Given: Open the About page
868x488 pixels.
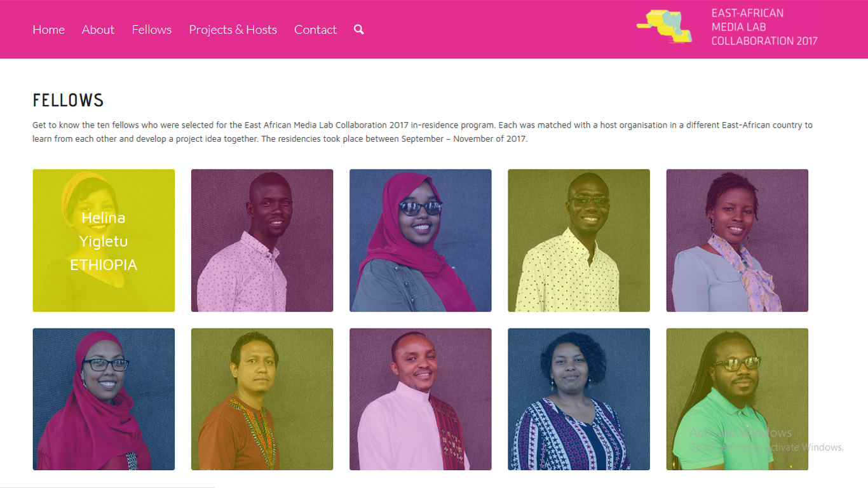Looking at the screenshot, I should (98, 30).
